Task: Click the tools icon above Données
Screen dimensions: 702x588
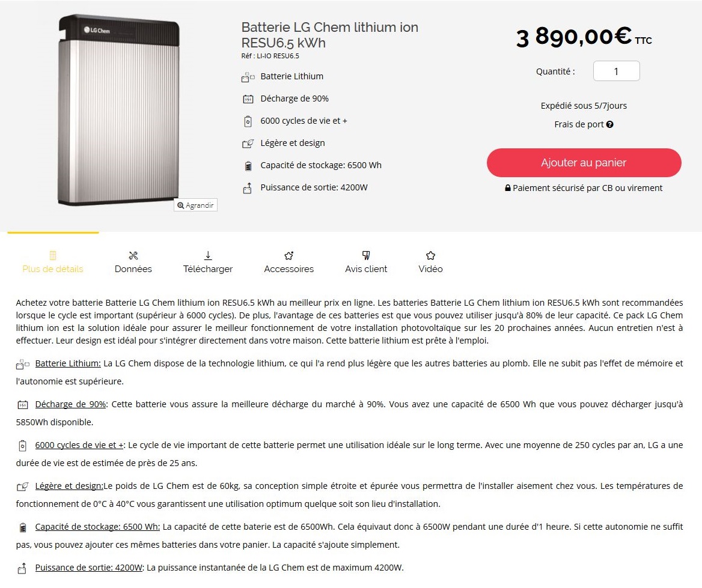Action: point(133,255)
